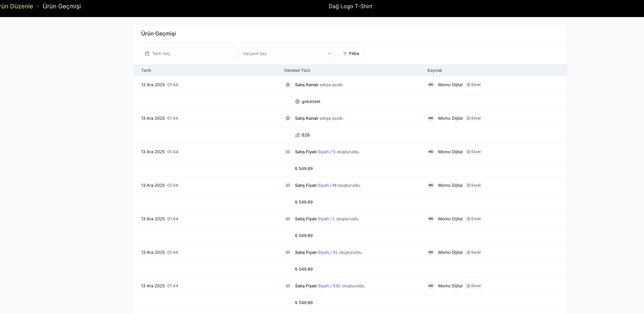
Task: Click the ₺ 549.89 price under Siyah / M
Action: click(304, 202)
